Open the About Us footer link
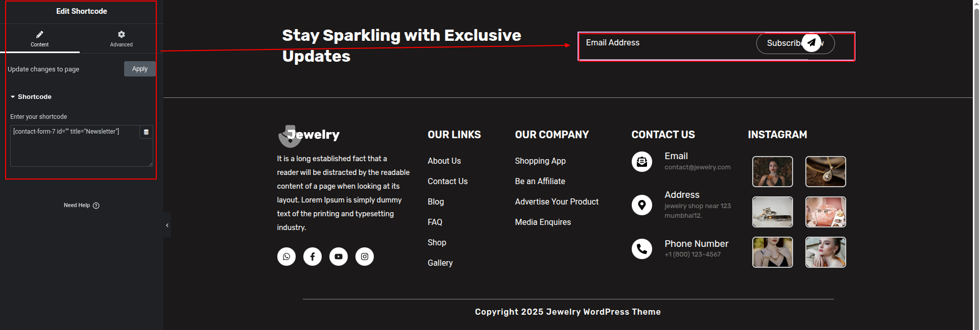This screenshot has height=330, width=980. (444, 161)
